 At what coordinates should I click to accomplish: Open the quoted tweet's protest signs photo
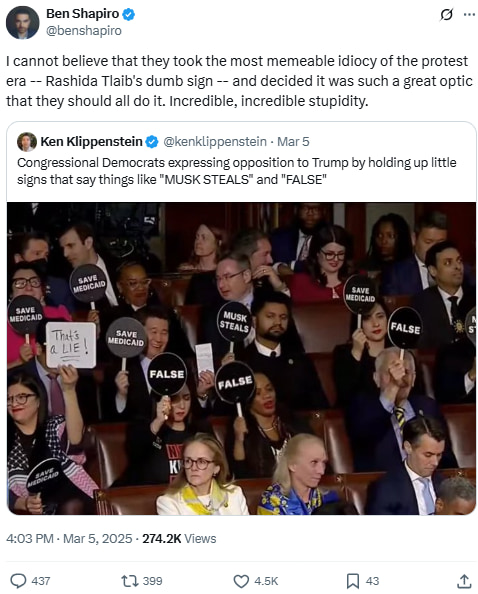click(241, 358)
